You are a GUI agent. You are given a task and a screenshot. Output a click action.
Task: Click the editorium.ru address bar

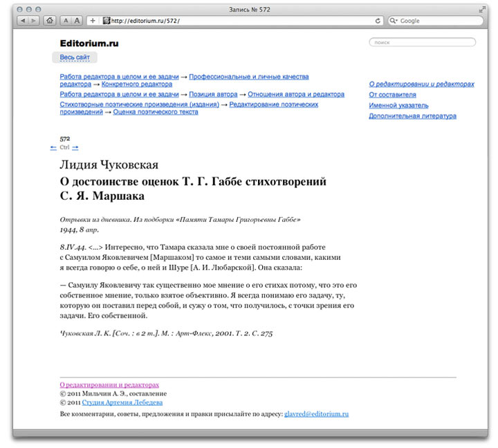pyautogui.click(x=242, y=21)
